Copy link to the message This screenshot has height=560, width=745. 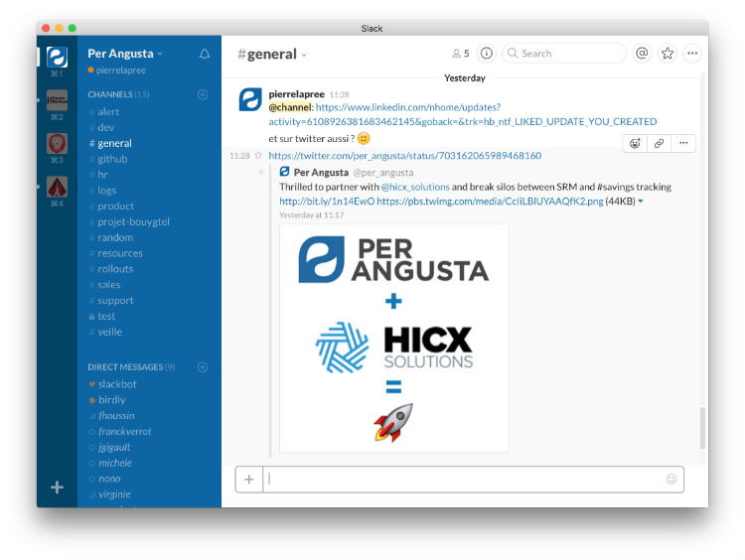tap(659, 143)
